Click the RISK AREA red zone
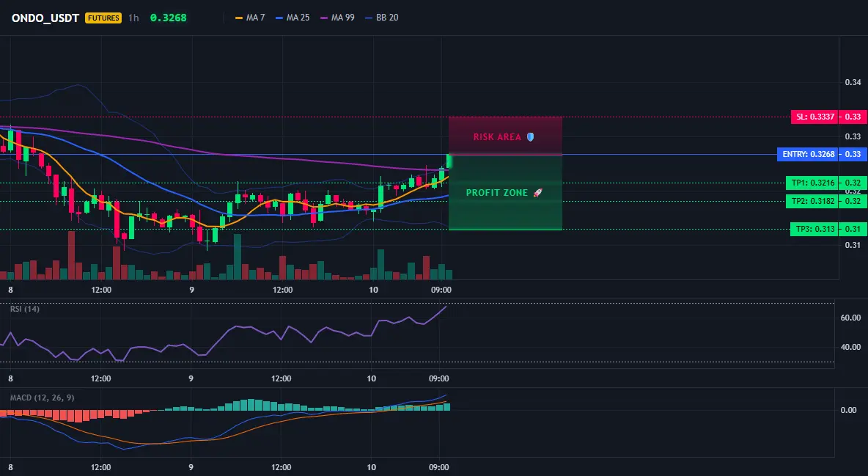Viewport: 868px width, 476px height. tap(505, 136)
